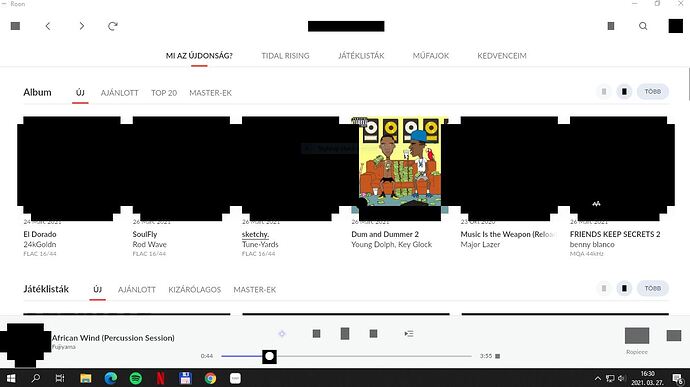Launch Spotify from the taskbar
690x387 pixels.
(136, 378)
